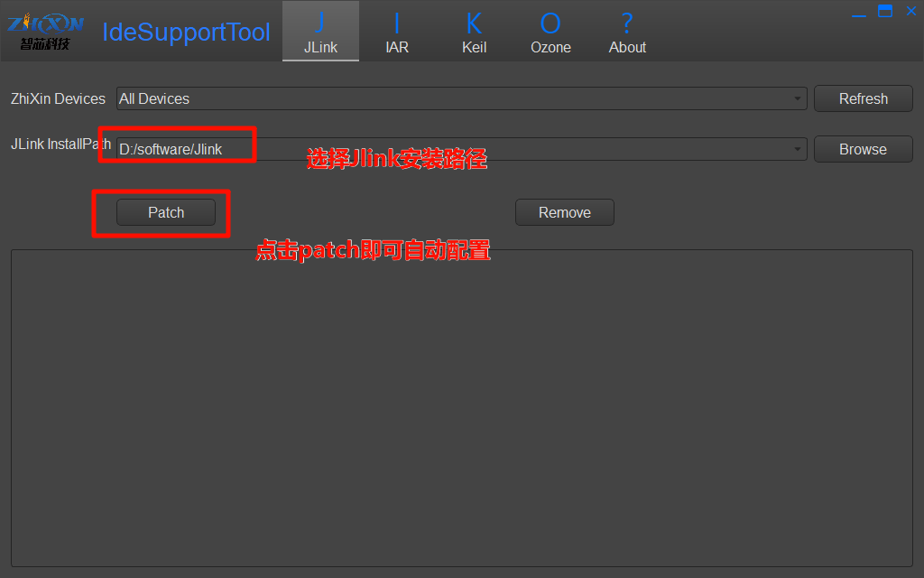The image size is (924, 578).
Task: Click the ZhiXin logo icon
Action: (x=45, y=32)
